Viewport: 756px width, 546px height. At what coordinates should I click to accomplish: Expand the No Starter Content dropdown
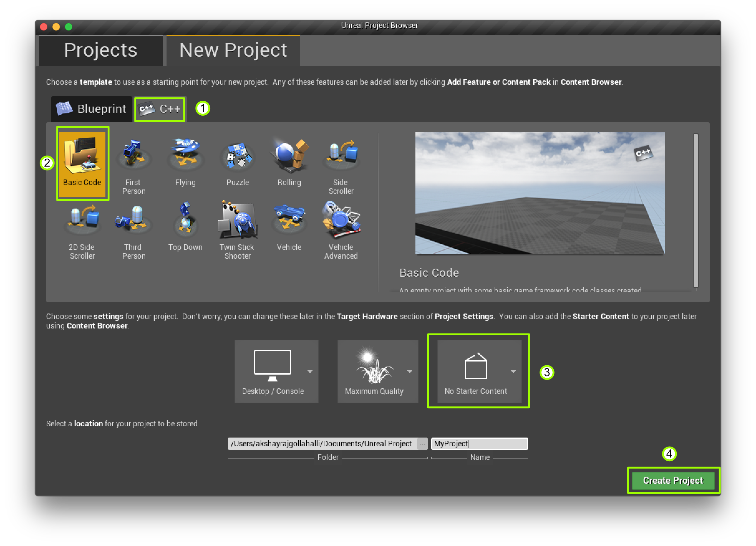pyautogui.click(x=479, y=371)
